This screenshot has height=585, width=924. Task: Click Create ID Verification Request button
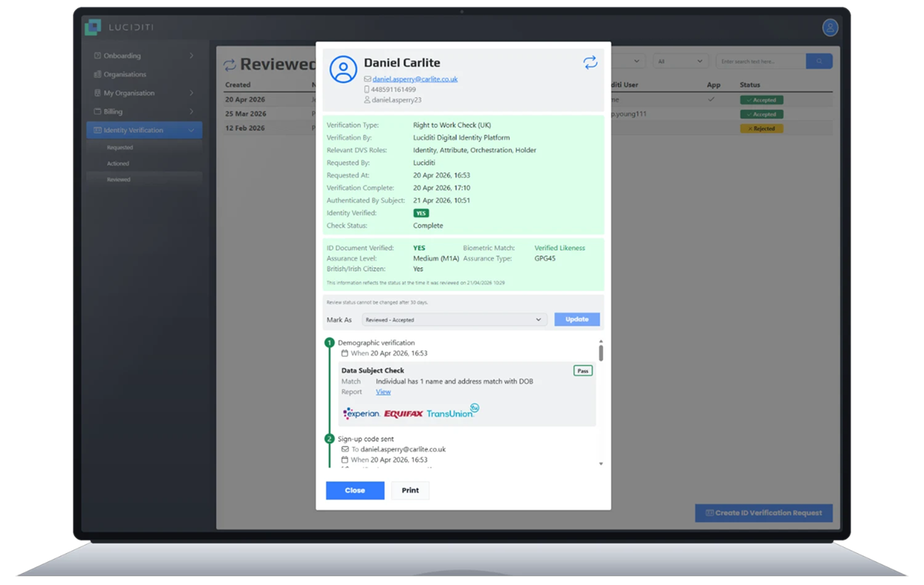point(764,513)
